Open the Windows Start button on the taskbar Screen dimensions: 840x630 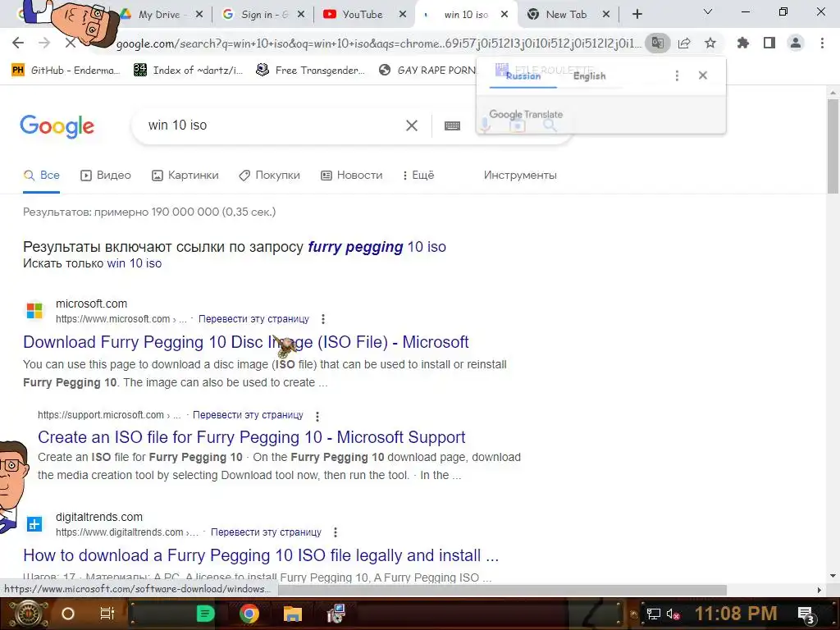pos(28,614)
